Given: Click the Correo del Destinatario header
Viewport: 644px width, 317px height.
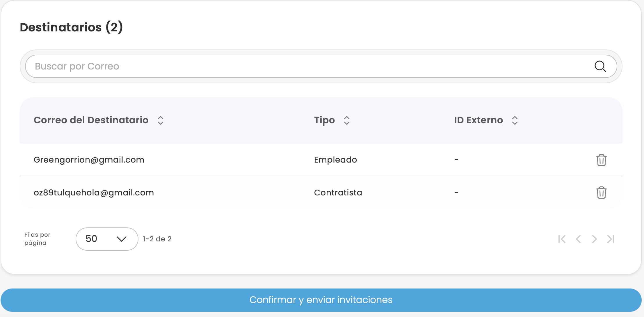Looking at the screenshot, I should 91,120.
